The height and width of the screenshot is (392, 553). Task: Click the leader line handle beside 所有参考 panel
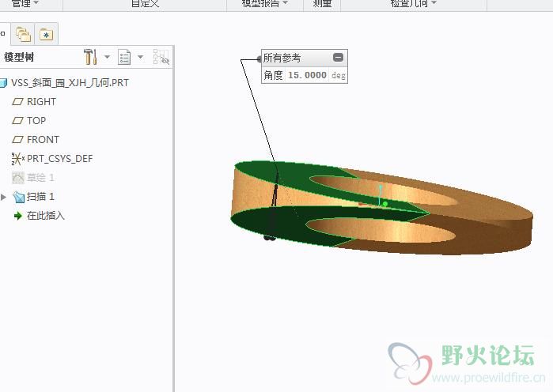pyautogui.click(x=259, y=59)
